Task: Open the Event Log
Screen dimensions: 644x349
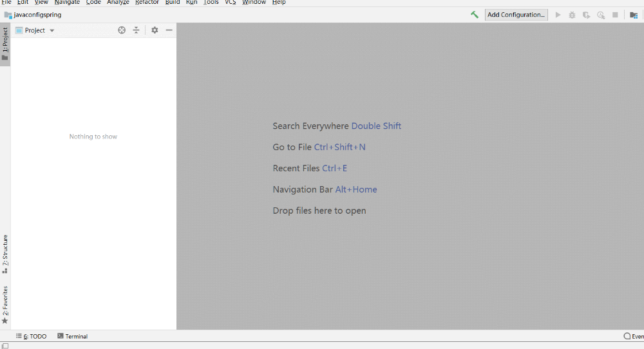Action: pos(634,336)
